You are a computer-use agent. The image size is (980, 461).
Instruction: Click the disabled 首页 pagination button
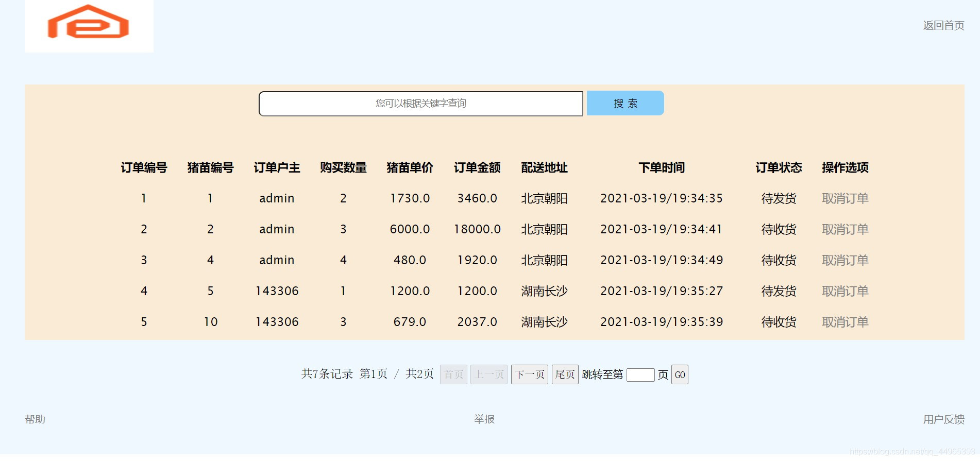pyautogui.click(x=453, y=374)
